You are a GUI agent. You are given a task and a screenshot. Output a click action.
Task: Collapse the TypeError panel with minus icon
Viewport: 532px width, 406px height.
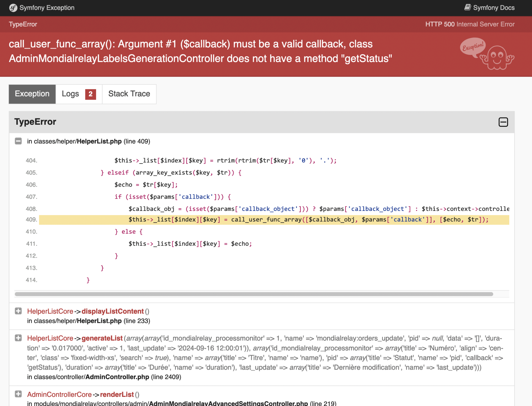click(503, 122)
